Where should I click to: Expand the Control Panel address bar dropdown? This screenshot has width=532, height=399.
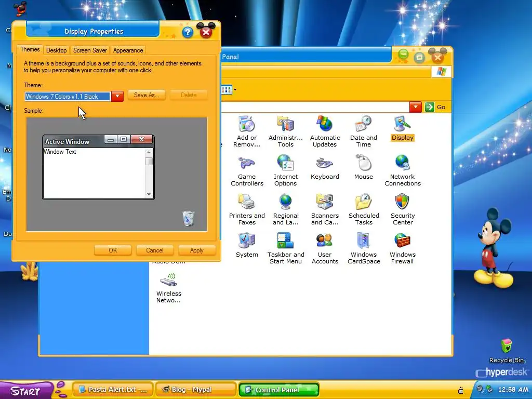tap(415, 107)
